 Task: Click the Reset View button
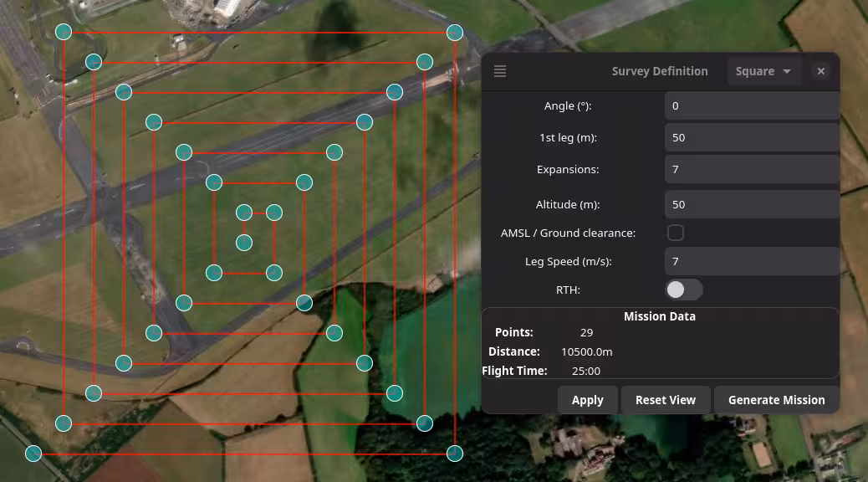click(665, 400)
